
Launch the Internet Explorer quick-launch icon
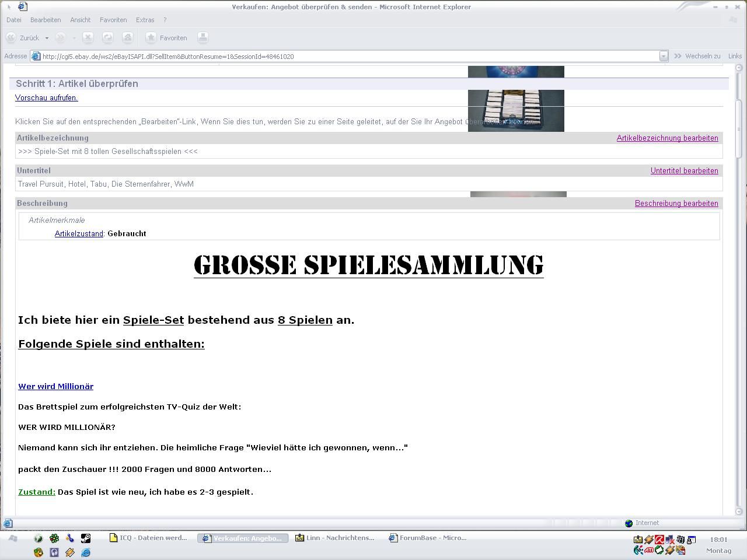[x=86, y=552]
